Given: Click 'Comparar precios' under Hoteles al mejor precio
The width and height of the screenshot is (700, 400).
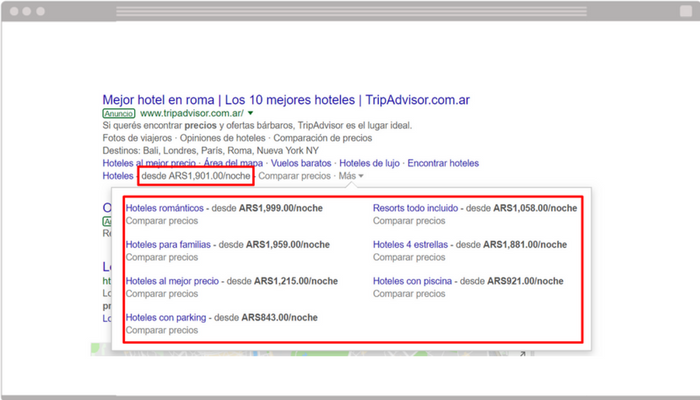Looking at the screenshot, I should click(162, 294).
